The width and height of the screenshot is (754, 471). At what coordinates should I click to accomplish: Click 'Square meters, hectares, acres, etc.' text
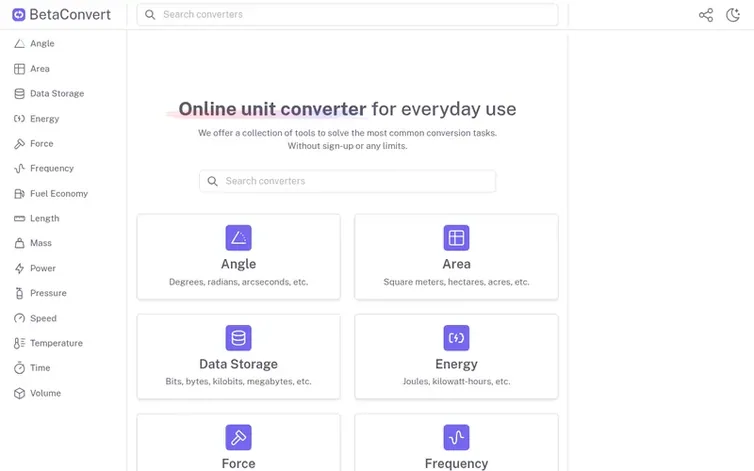click(x=456, y=282)
